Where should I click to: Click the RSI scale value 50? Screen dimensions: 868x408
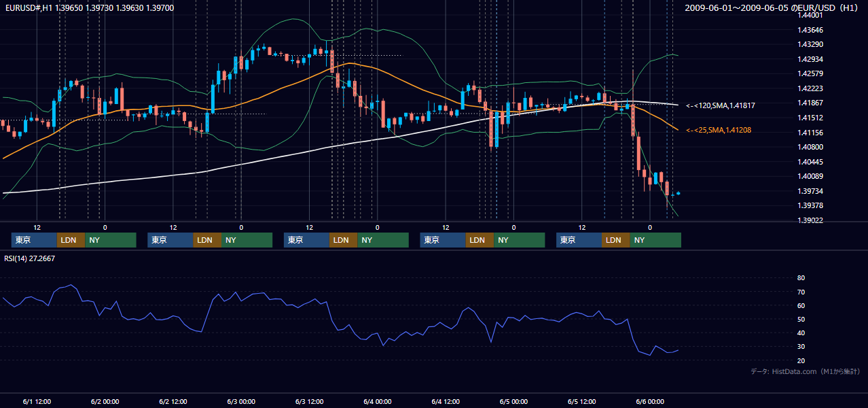(x=801, y=319)
